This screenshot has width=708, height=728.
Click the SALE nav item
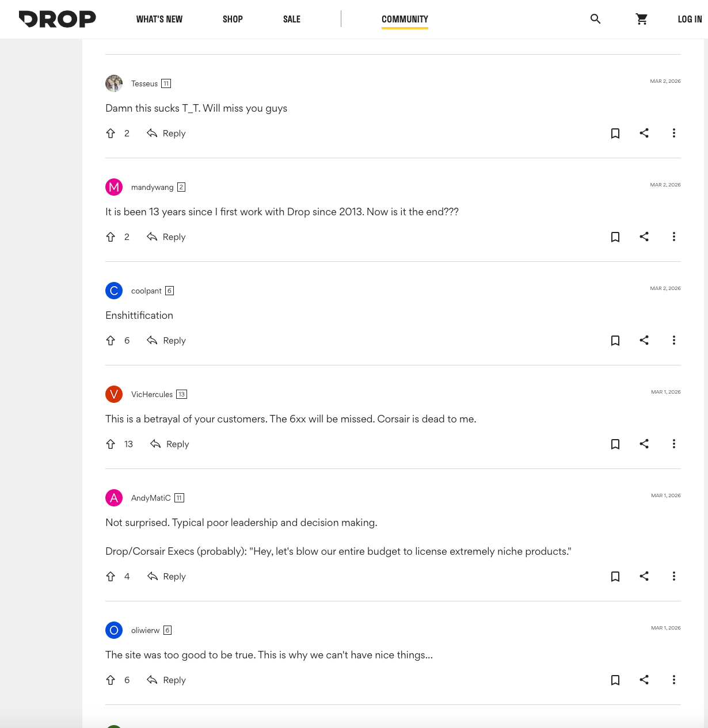pos(292,19)
